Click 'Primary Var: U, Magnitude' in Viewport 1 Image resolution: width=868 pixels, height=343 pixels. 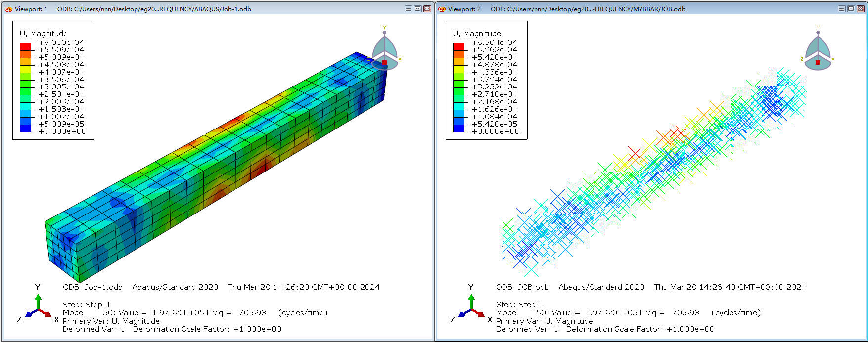coord(111,321)
